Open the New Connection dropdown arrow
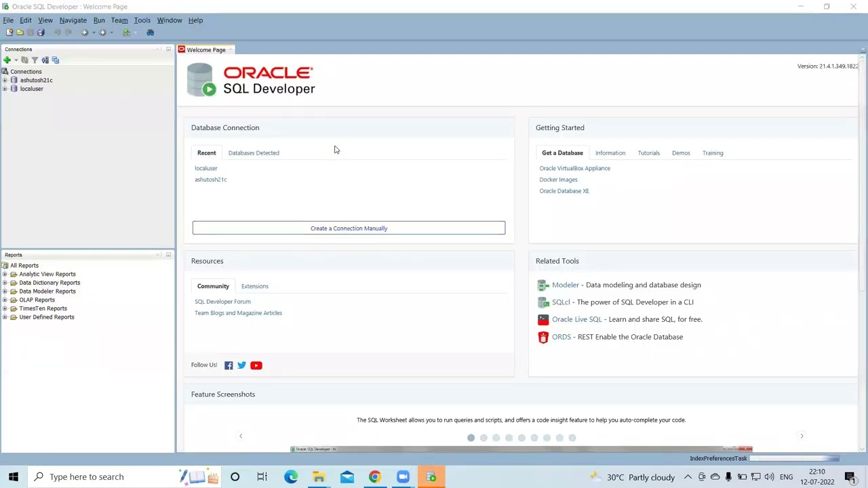 tap(16, 60)
